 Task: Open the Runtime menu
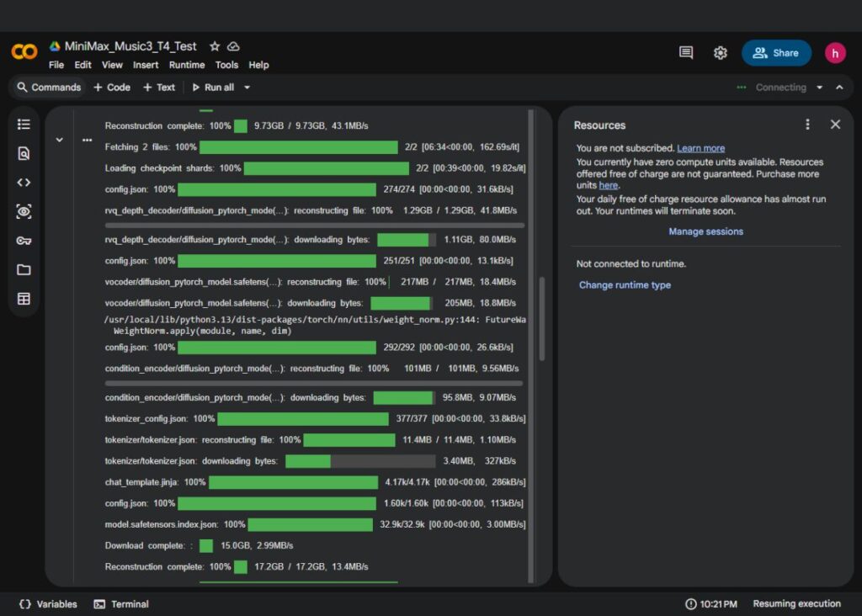[187, 65]
